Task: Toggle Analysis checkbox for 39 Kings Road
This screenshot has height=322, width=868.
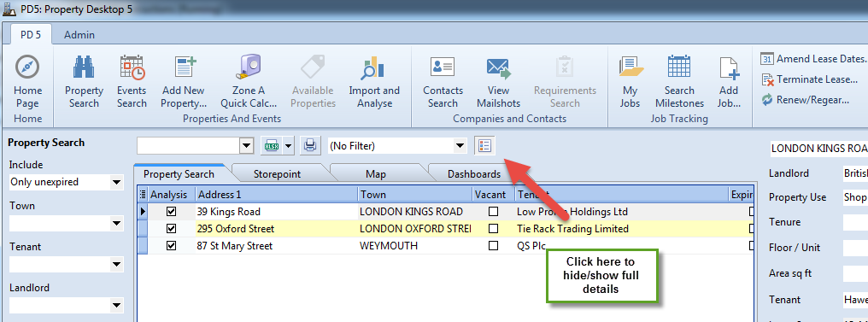Action: point(171,211)
